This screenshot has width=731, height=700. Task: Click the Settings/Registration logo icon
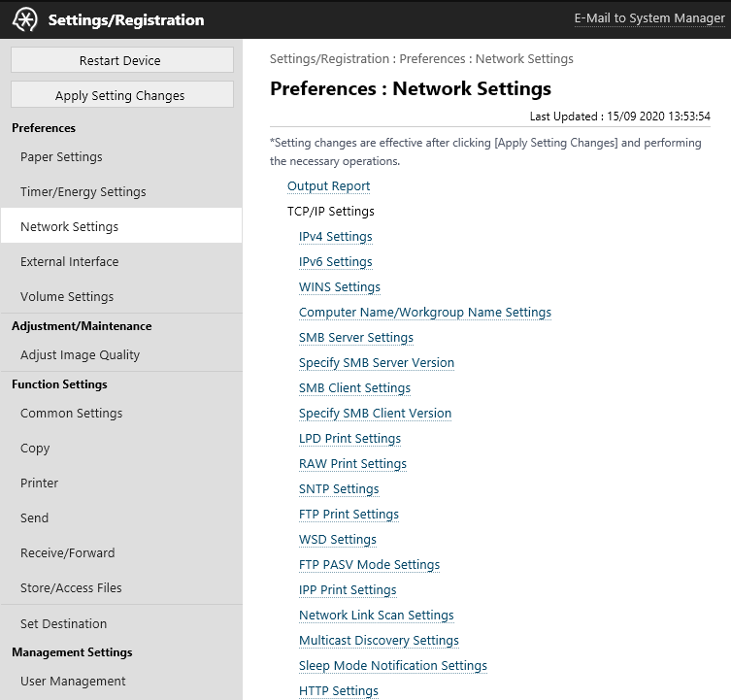tap(25, 19)
